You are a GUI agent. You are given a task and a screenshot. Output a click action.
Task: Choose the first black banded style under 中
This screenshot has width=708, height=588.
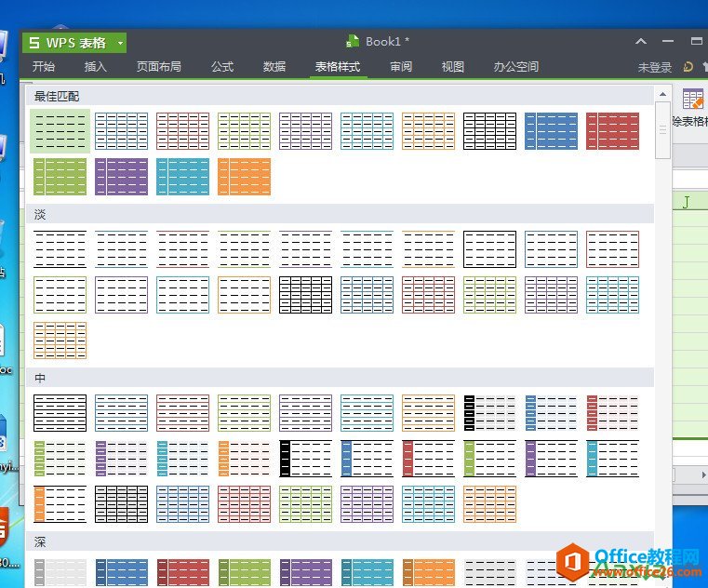click(60, 413)
